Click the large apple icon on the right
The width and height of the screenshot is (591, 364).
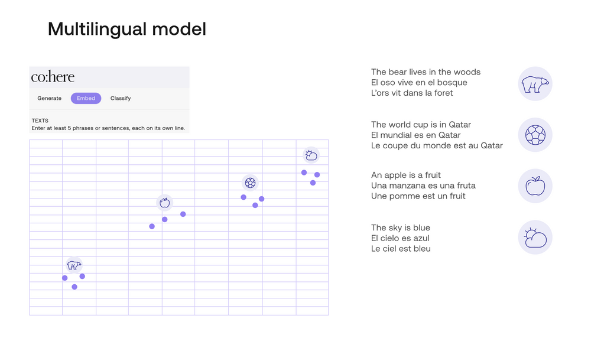tap(535, 186)
